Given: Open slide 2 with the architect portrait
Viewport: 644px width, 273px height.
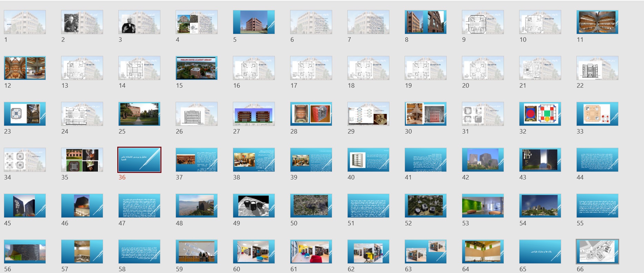Looking at the screenshot, I should tap(82, 22).
